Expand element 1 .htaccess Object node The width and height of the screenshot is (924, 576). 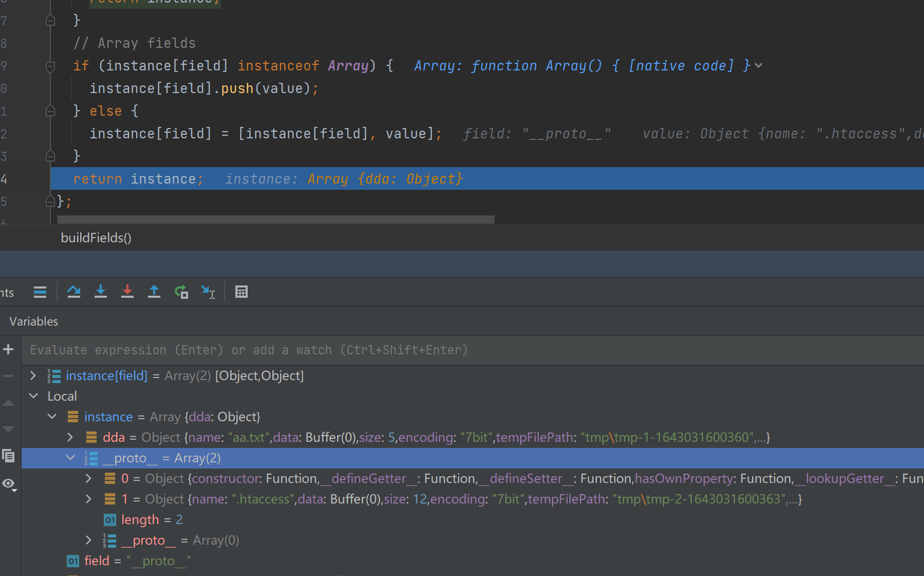click(x=89, y=499)
